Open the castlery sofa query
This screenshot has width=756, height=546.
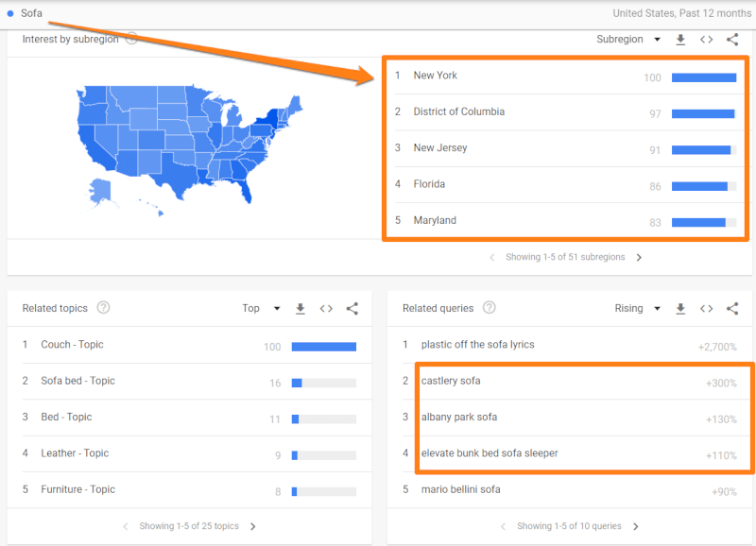451,381
